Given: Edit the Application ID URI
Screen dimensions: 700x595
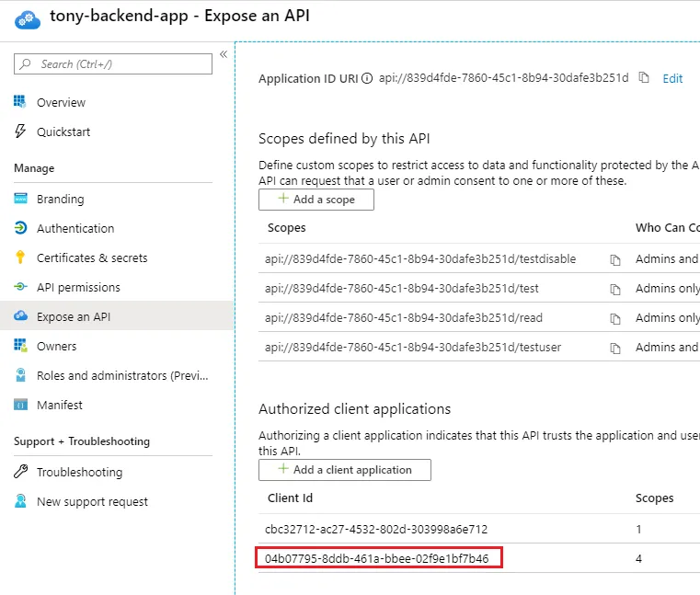Looking at the screenshot, I should tap(672, 79).
